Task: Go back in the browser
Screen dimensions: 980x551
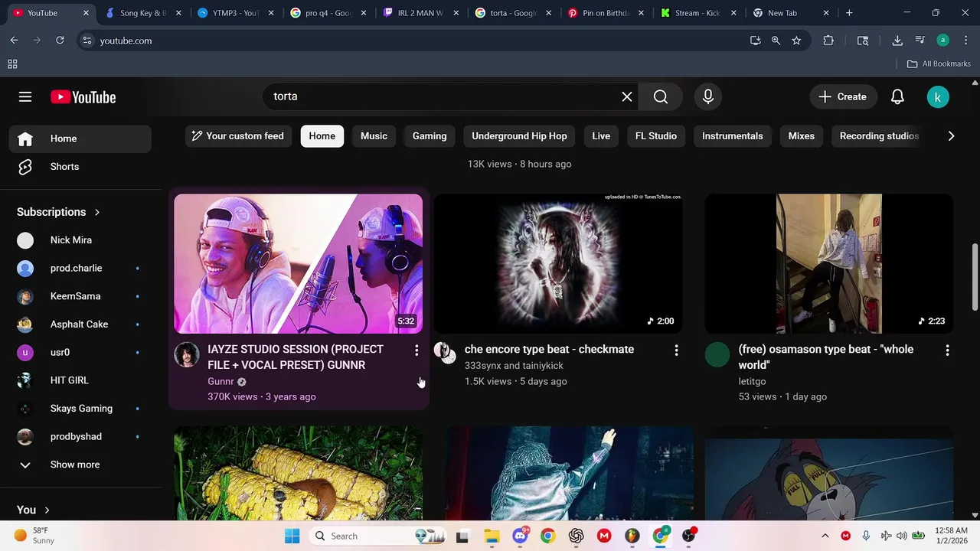Action: 15,41
